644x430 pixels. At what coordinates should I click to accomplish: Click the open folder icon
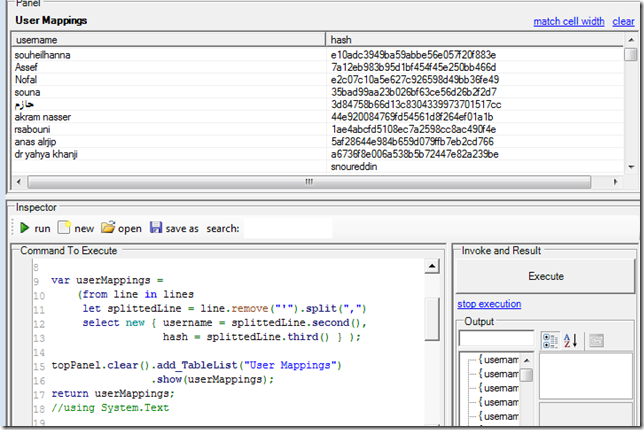point(108,228)
